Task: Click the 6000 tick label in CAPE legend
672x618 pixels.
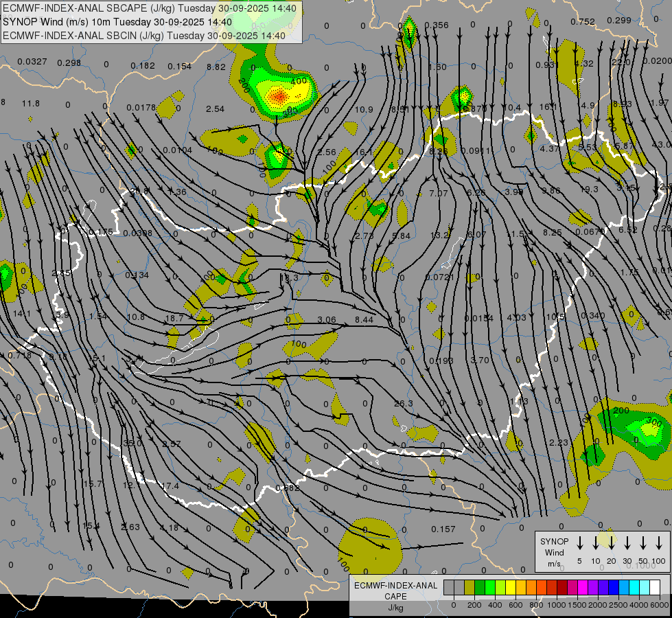Action: (659, 605)
